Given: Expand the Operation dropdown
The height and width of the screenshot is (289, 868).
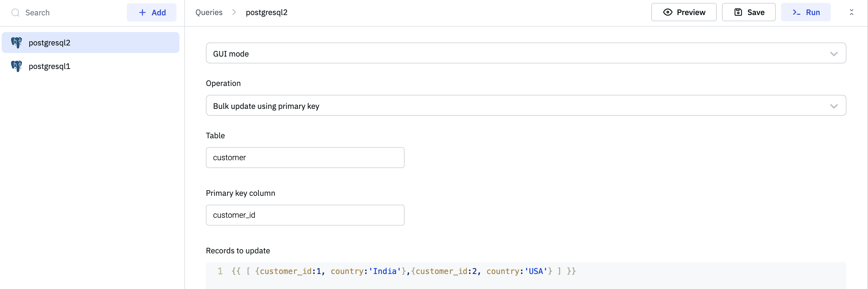Looking at the screenshot, I should pos(526,106).
